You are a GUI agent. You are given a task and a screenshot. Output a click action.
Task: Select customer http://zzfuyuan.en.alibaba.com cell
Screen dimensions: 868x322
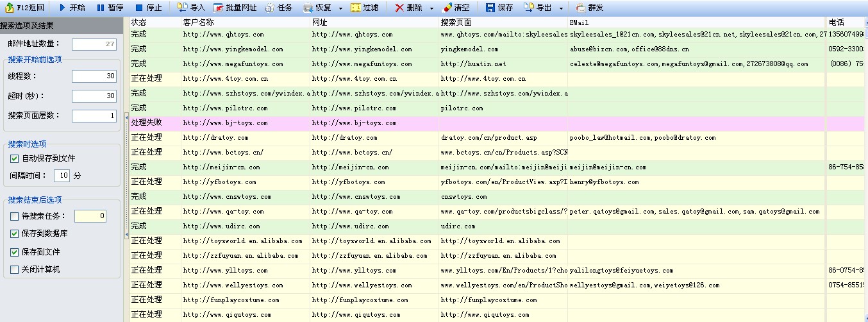pyautogui.click(x=246, y=256)
